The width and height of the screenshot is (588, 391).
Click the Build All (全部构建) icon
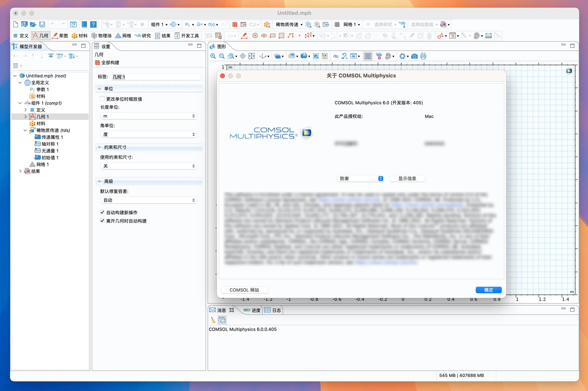click(x=97, y=63)
